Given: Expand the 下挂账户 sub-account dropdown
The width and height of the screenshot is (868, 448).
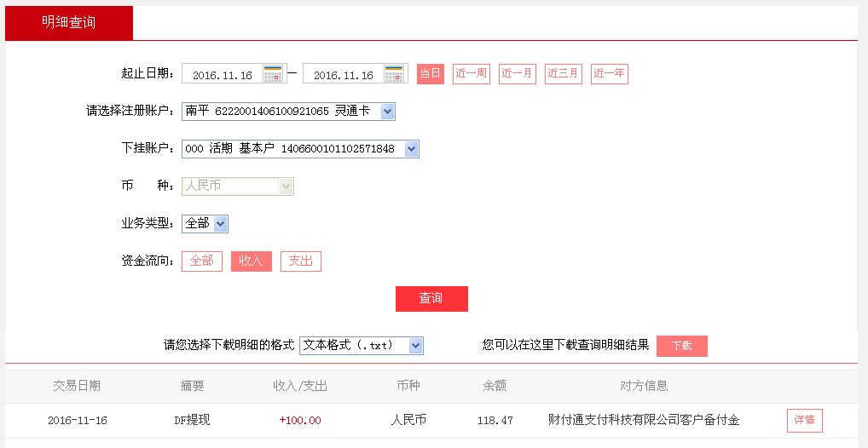Looking at the screenshot, I should click(x=411, y=149).
